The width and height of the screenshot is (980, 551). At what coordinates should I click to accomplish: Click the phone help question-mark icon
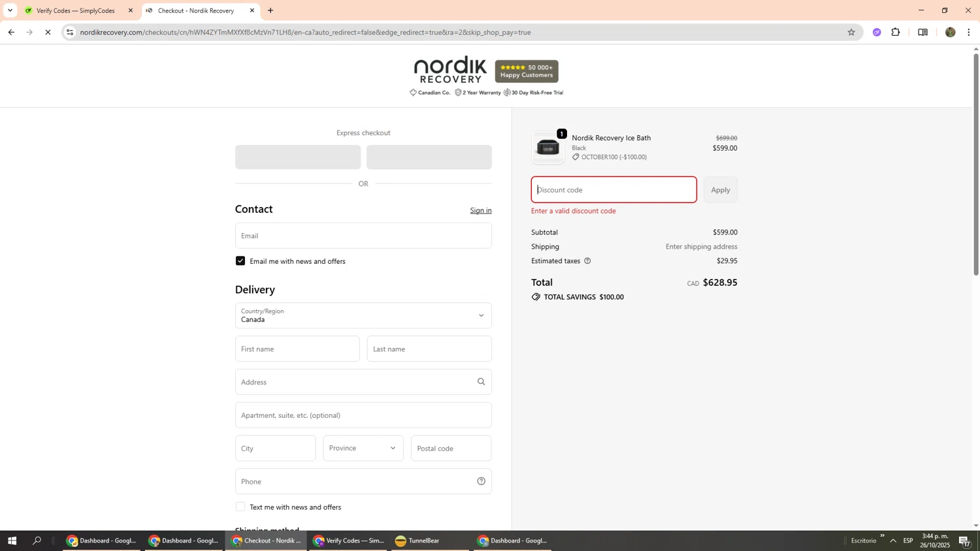click(481, 481)
